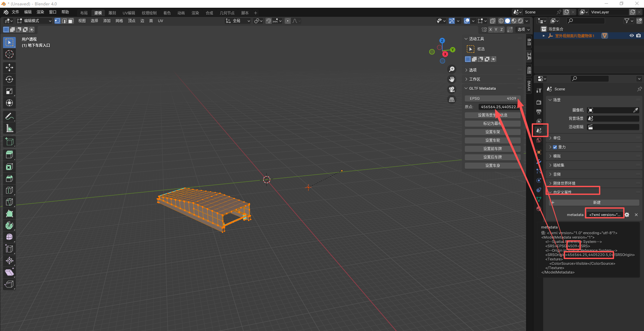The image size is (644, 331).
Task: Activate the 3D Cursor tool
Action: (x=9, y=54)
